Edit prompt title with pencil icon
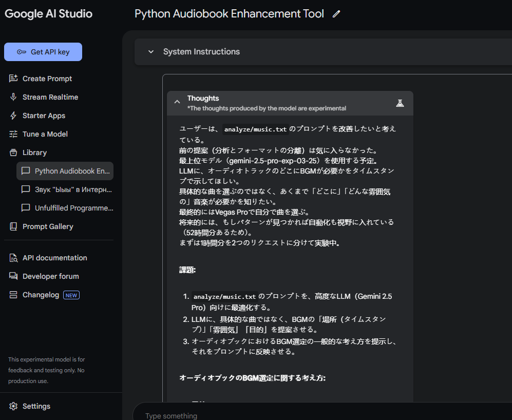The image size is (512, 420). (336, 14)
